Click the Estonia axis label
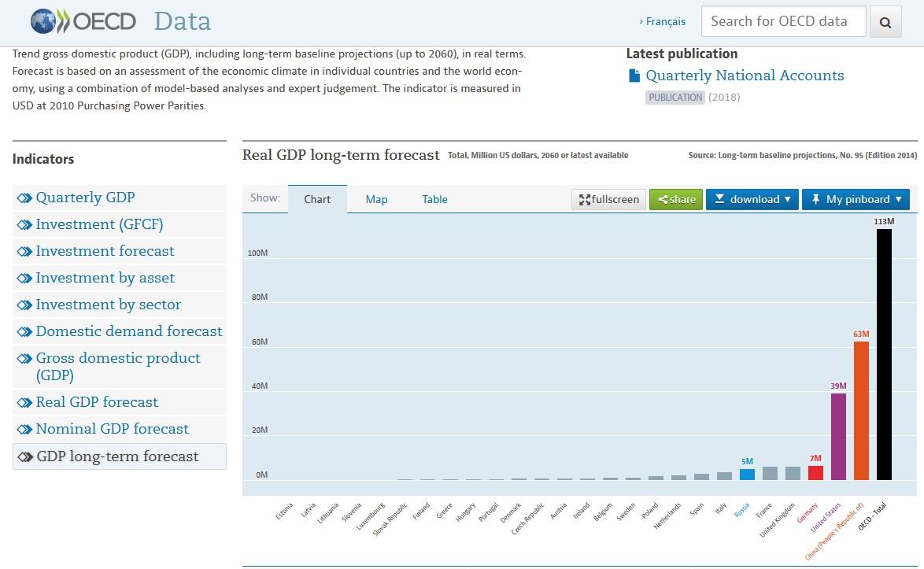This screenshot has width=924, height=569. (283, 511)
